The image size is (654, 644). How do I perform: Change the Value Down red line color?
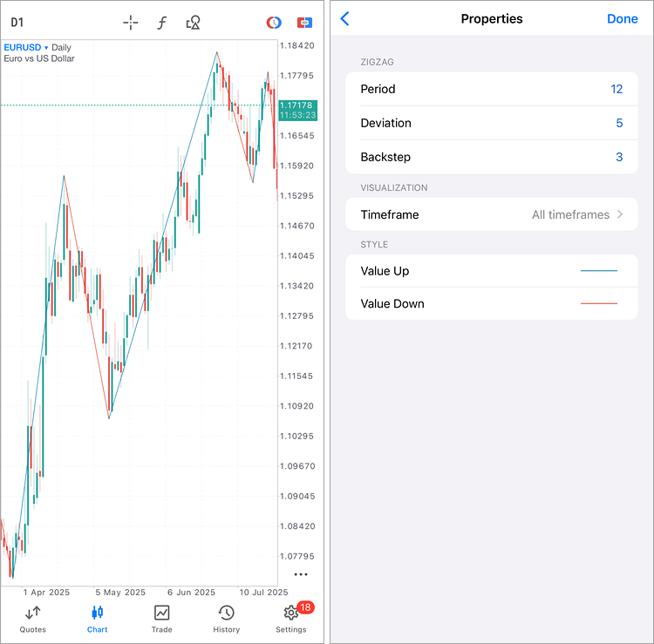click(x=598, y=303)
